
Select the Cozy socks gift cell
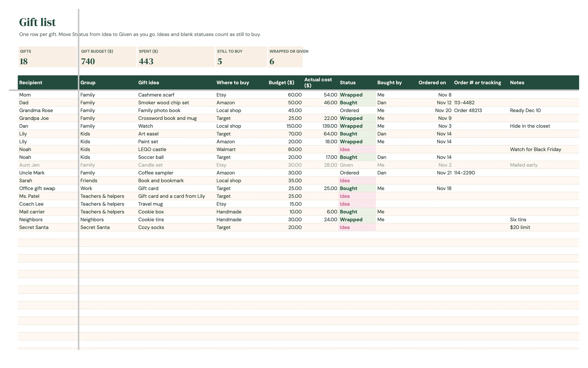click(x=151, y=227)
